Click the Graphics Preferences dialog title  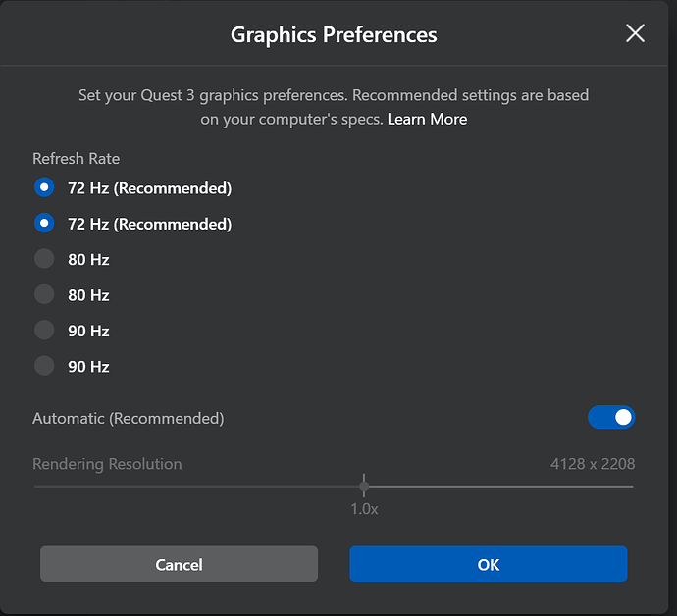[x=334, y=35]
